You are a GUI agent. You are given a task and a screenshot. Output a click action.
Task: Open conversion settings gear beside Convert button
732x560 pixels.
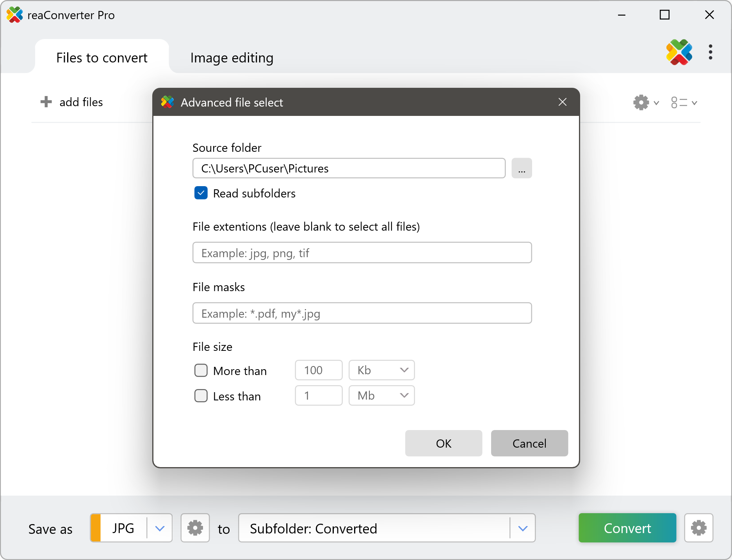698,528
